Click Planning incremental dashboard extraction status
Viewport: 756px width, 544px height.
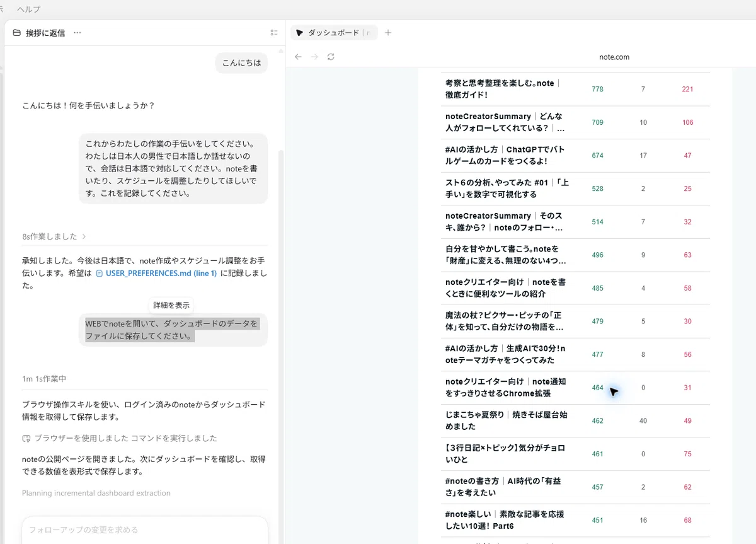(96, 493)
